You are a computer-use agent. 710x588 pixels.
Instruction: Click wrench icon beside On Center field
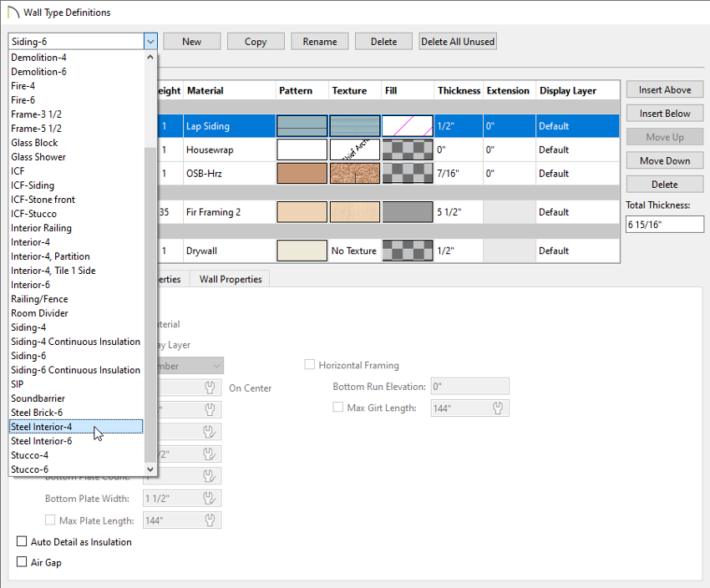[x=210, y=388]
